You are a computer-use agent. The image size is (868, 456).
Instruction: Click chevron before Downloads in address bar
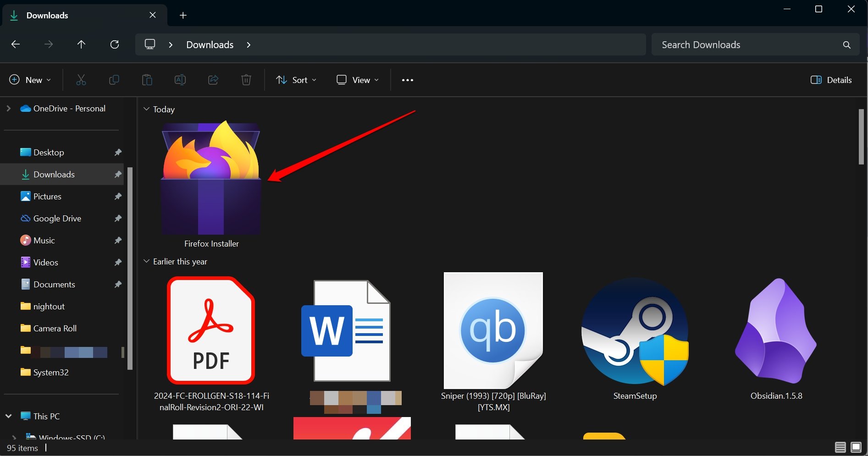tap(171, 44)
